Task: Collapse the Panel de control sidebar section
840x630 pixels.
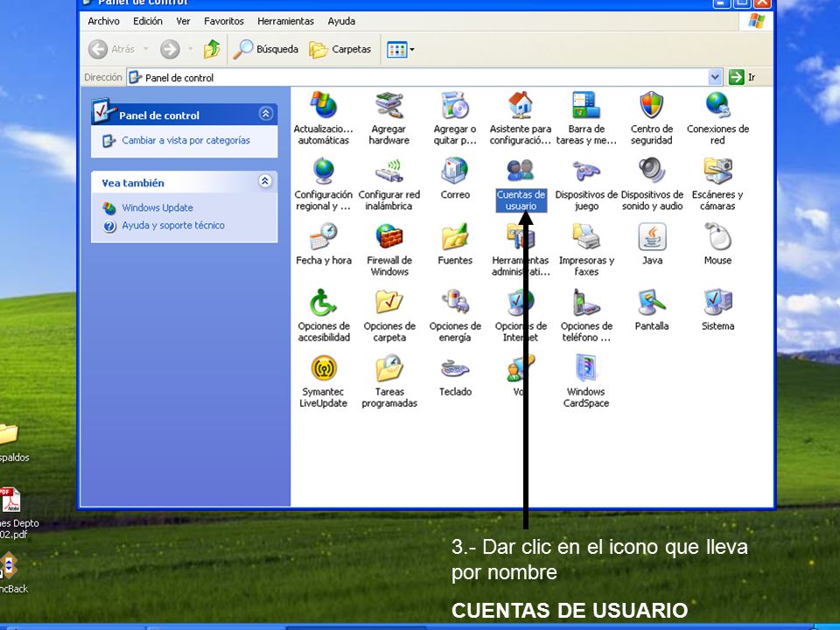Action: 266,114
